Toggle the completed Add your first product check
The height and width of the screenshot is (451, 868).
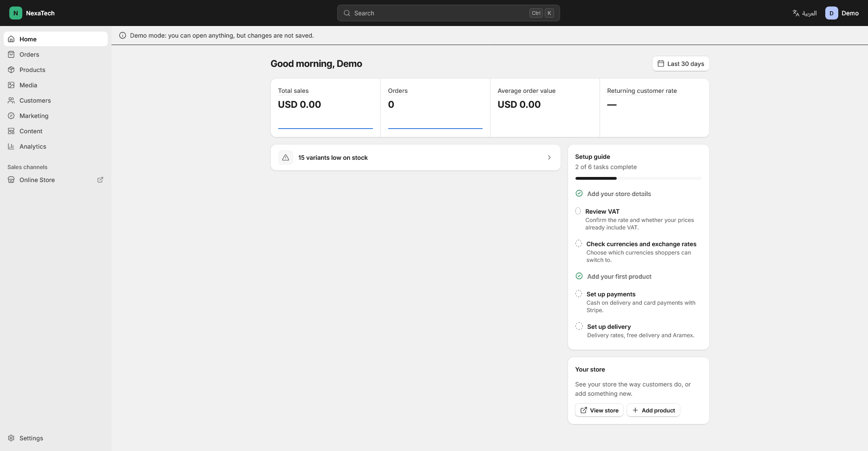579,276
